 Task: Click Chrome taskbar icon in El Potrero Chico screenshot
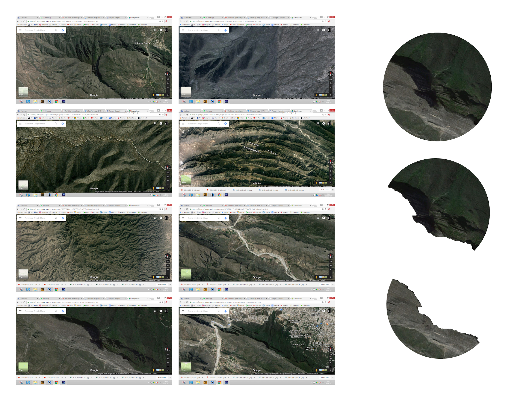click(56, 101)
